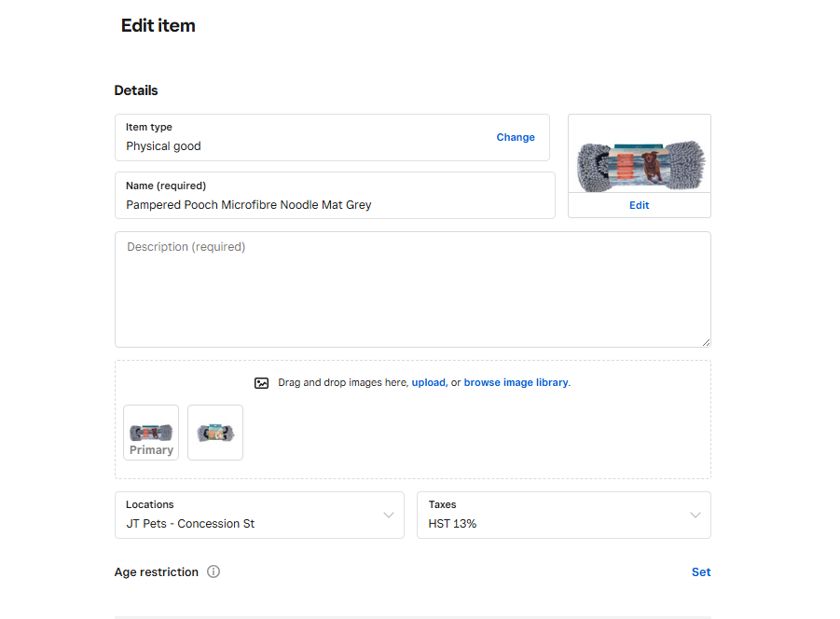The image size is (840, 619).
Task: Click the Age restriction label text
Action: point(157,572)
